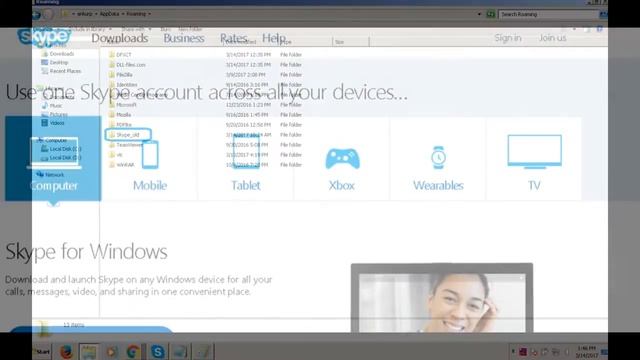Open Firefox from the taskbar
640x360 pixels.
coord(66,351)
